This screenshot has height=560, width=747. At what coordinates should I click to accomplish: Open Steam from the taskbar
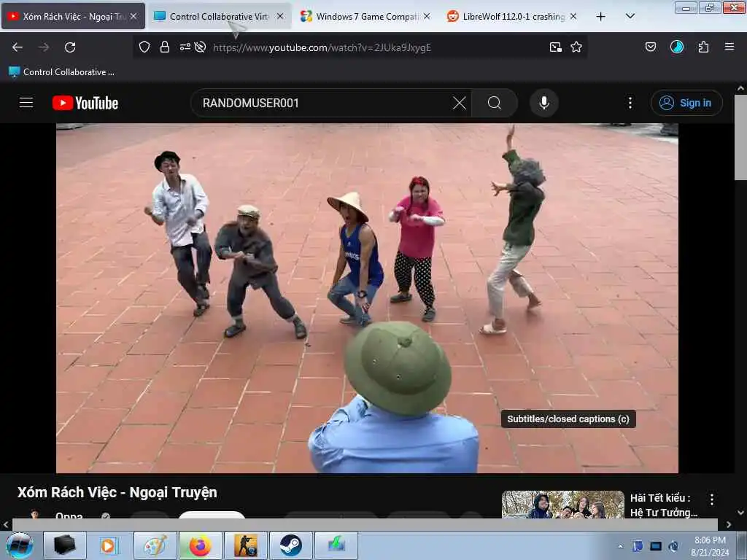click(x=290, y=545)
